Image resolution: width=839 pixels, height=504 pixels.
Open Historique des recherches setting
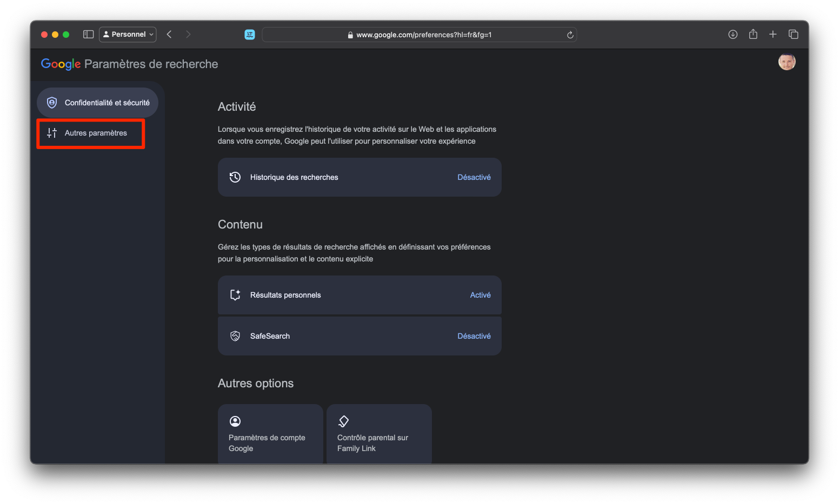pyautogui.click(x=359, y=177)
